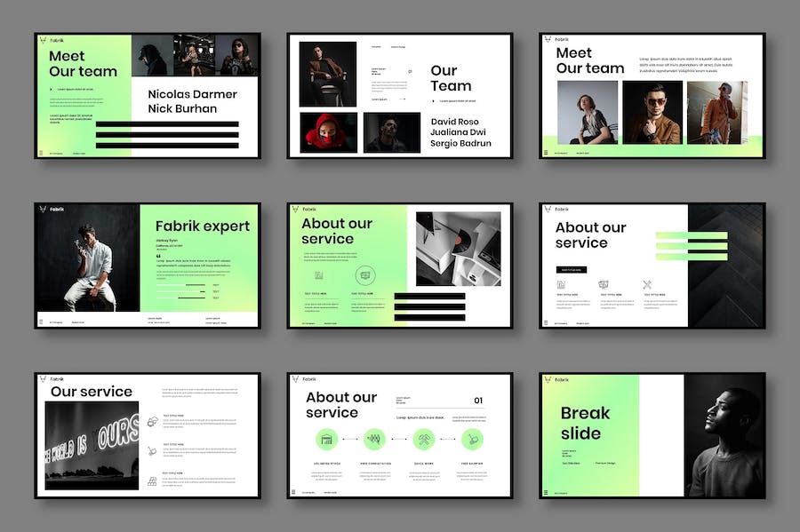Click the skill progress bars on Fabrik expert
This screenshot has width=800, height=532.
tap(187, 291)
